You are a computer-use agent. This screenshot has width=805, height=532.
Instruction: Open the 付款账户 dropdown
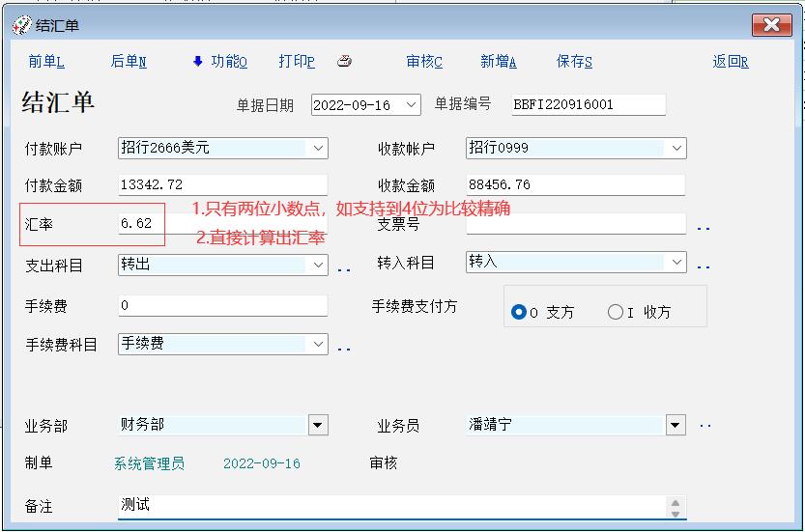click(318, 149)
